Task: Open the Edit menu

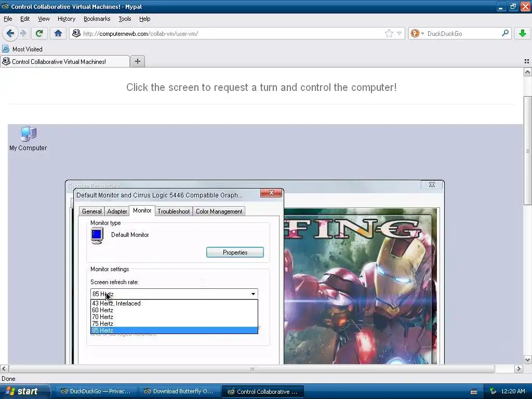Action: point(25,19)
